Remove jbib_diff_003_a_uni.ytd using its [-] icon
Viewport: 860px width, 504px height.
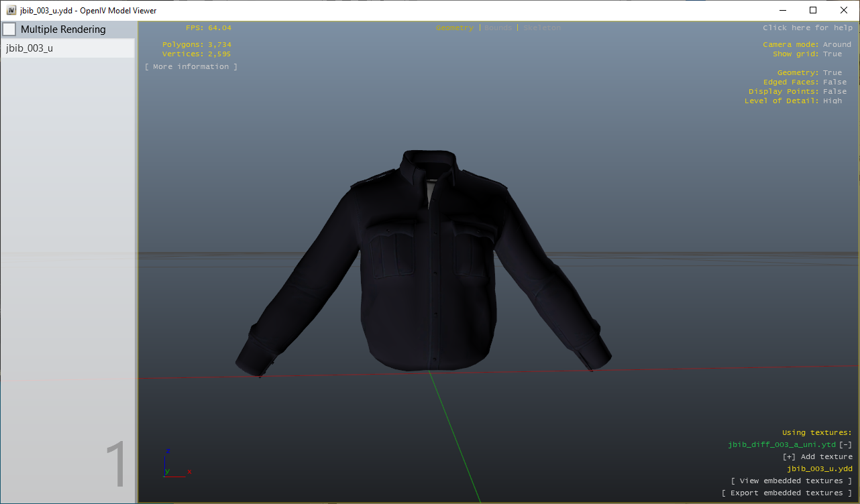click(845, 444)
